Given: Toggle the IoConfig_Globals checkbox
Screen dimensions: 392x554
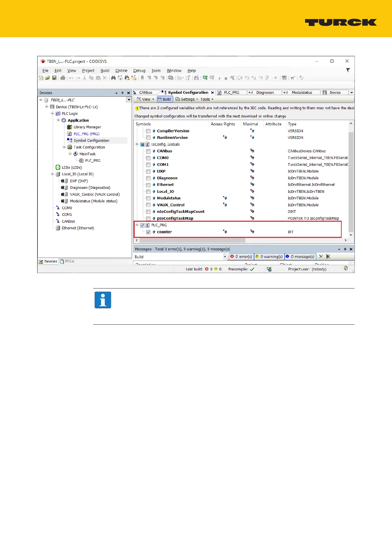Looking at the screenshot, I should (x=143, y=144).
